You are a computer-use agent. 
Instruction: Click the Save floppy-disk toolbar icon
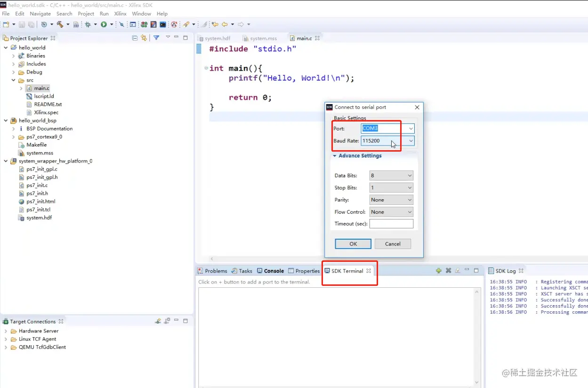22,24
